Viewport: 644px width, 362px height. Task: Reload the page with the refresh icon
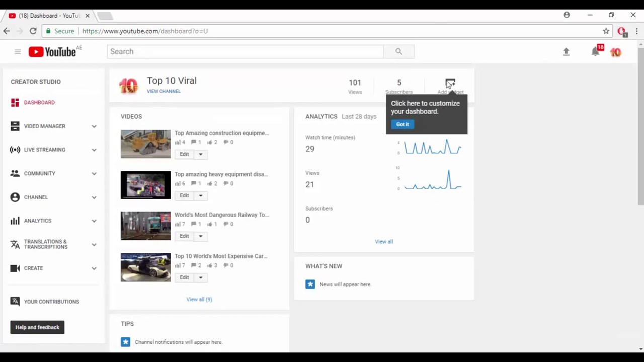(33, 31)
